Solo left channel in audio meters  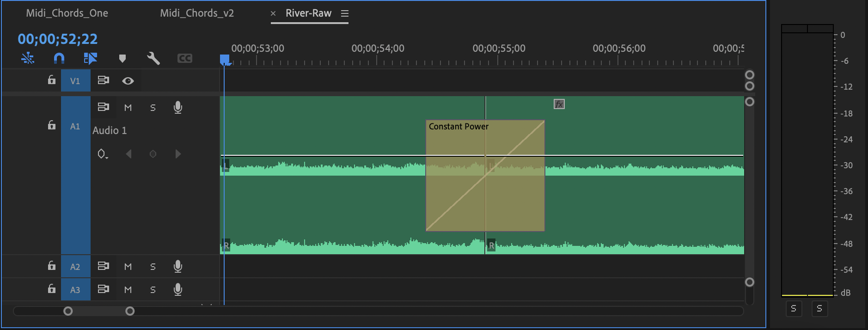[794, 308]
